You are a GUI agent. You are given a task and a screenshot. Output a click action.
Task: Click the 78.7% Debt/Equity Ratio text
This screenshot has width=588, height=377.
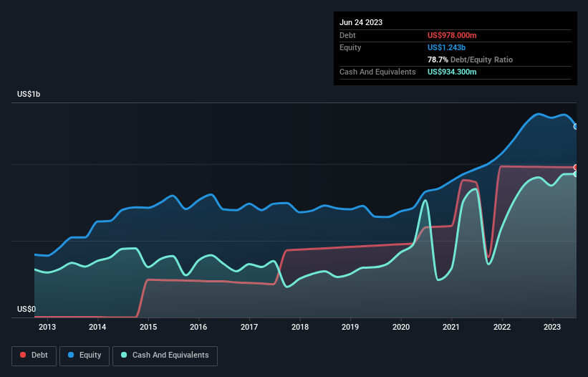(470, 59)
